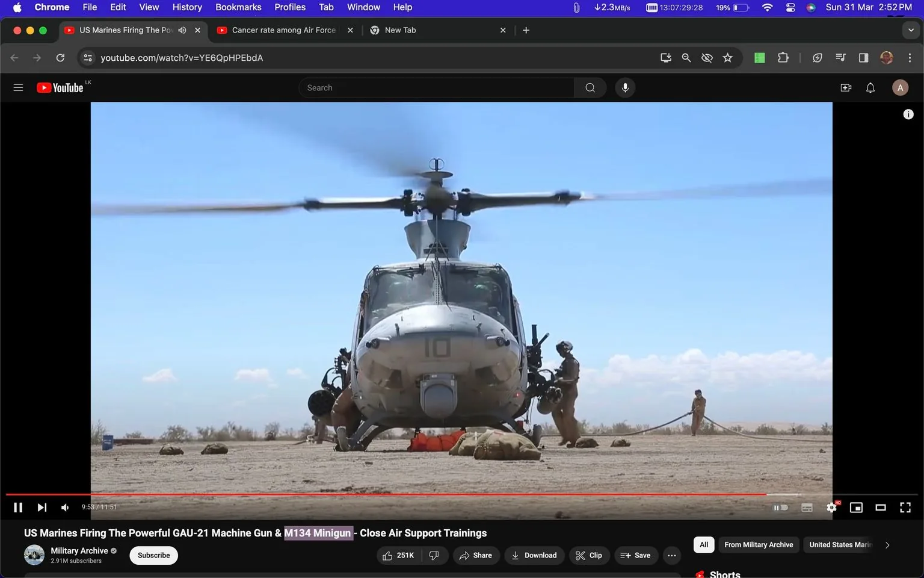Toggle autoplay switch in the player
924x578 pixels.
[780, 507]
